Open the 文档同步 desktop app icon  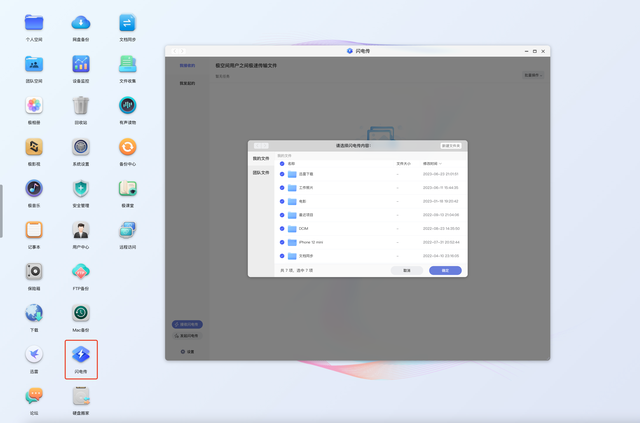(x=127, y=23)
